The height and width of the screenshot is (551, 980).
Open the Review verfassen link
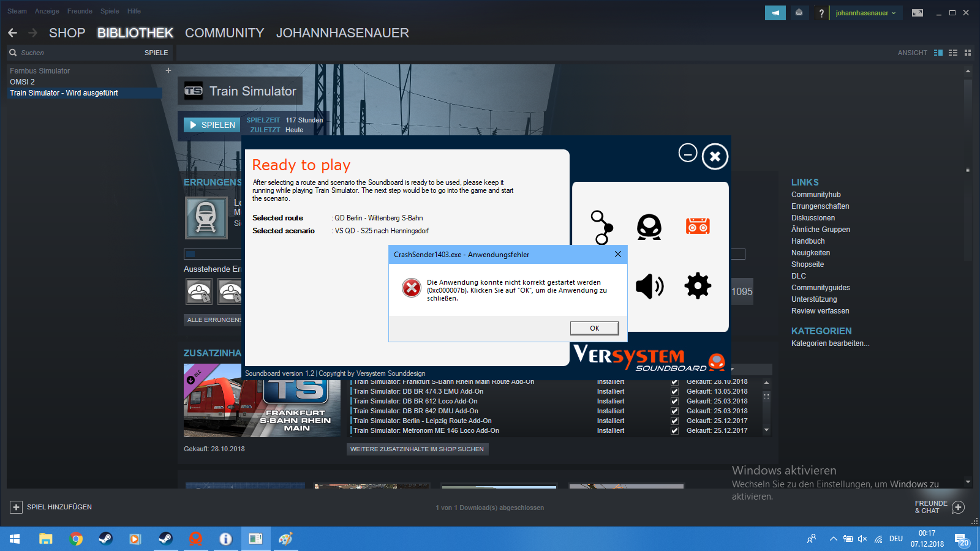pyautogui.click(x=820, y=311)
